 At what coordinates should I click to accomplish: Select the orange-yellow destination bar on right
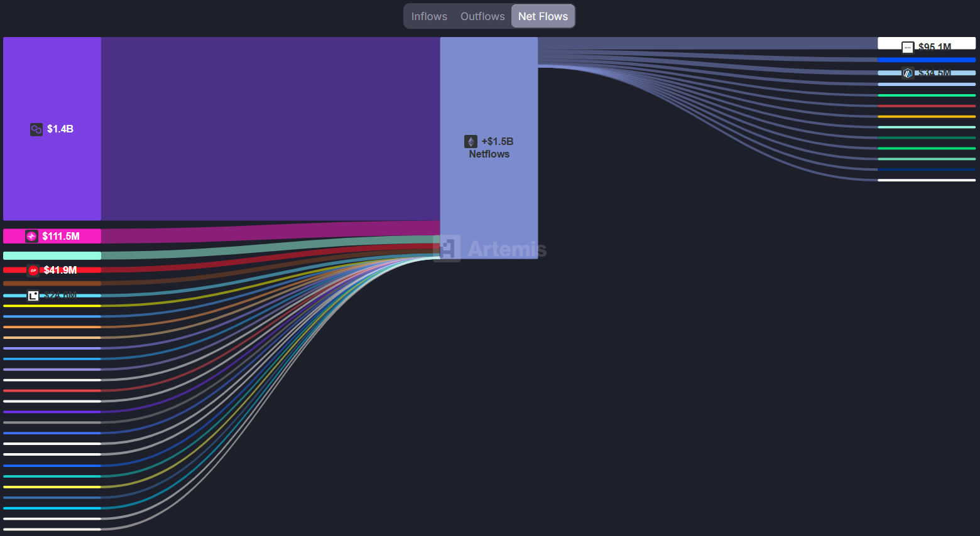[x=927, y=117]
